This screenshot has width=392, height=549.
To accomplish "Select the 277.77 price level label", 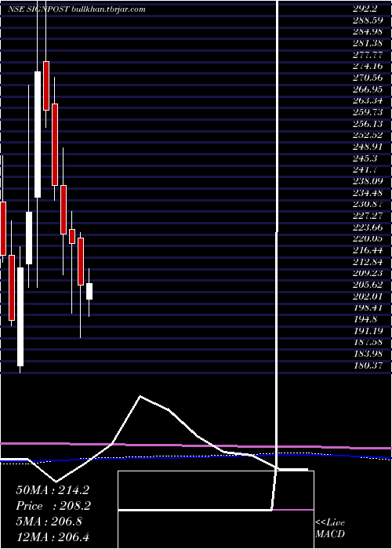I will pos(368,56).
